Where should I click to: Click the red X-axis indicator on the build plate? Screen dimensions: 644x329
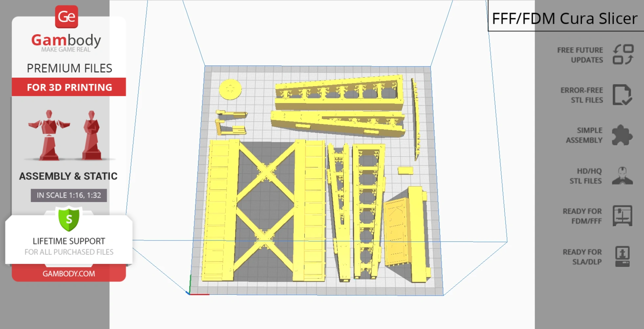tap(199, 294)
